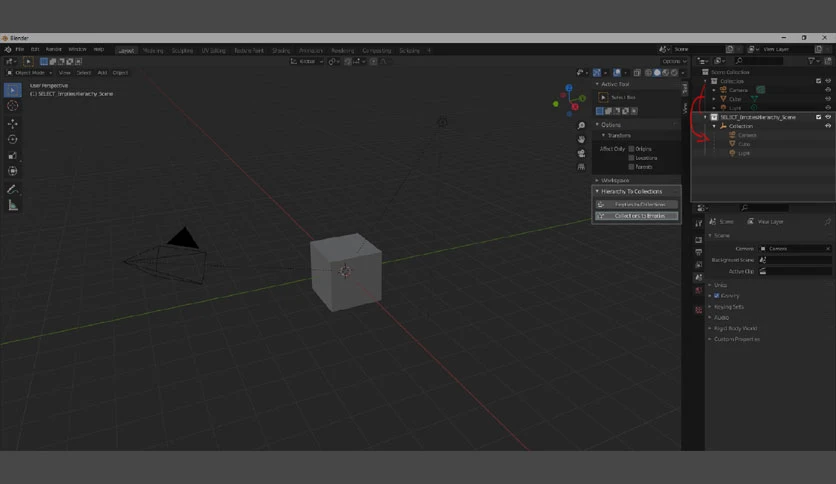Open the File menu
This screenshot has width=836, height=484.
click(x=20, y=50)
